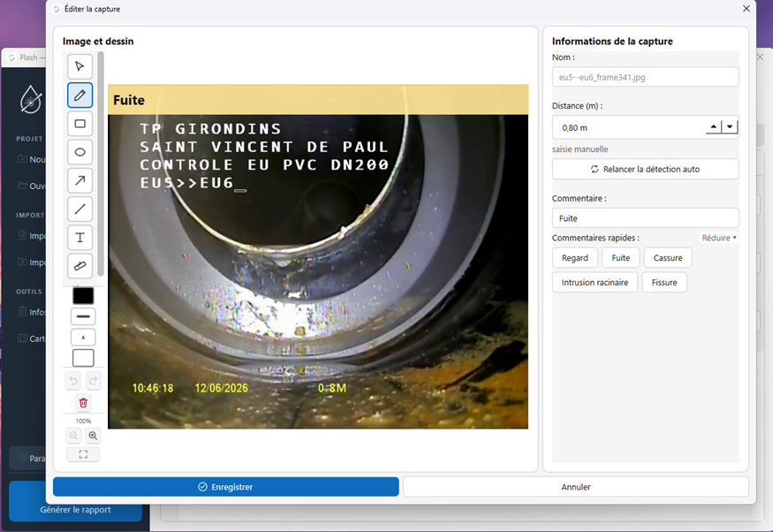Click the Nom filename field

click(x=645, y=77)
